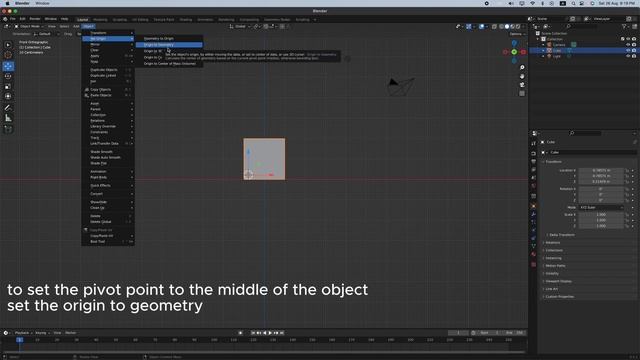The width and height of the screenshot is (640, 360).
Task: Open the Output properties tab icon
Action: pos(533,162)
